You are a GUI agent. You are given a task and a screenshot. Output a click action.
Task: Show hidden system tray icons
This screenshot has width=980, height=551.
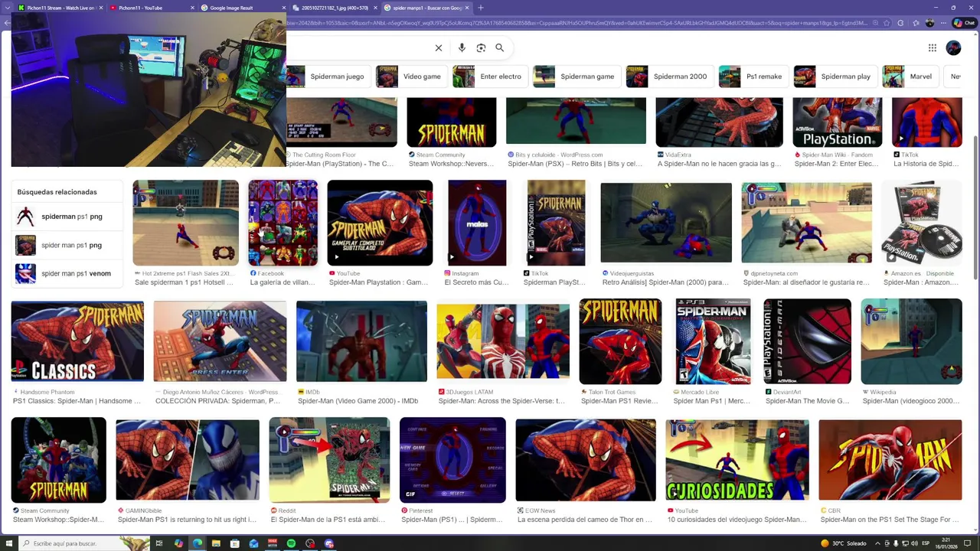[877, 543]
